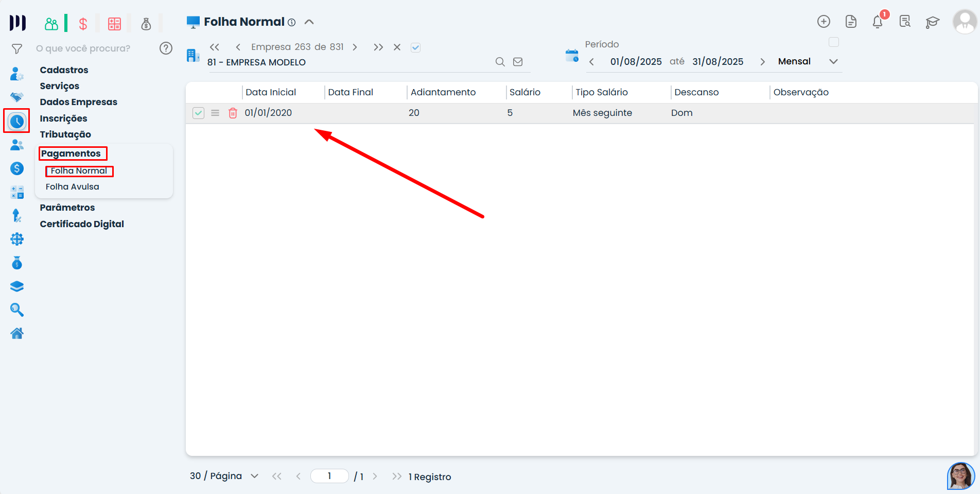This screenshot has width=980, height=494.
Task: Select Tributação in the left menu
Action: point(65,134)
